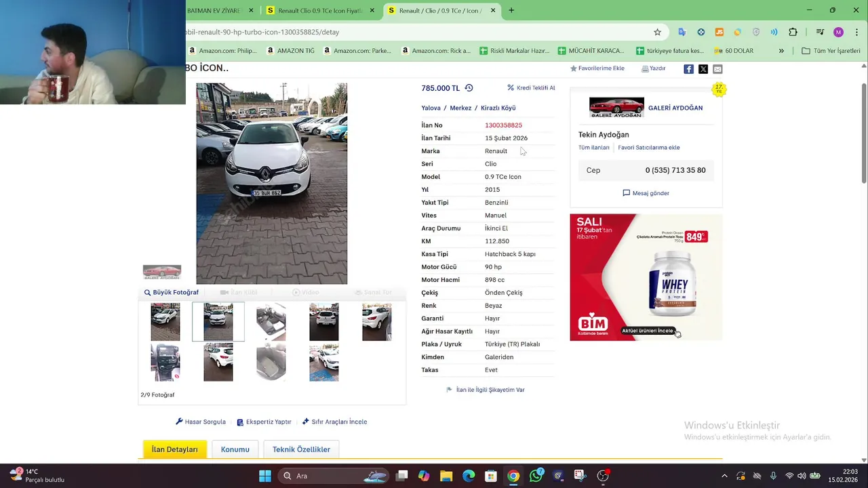The height and width of the screenshot is (488, 868).
Task: Open Copilot from the taskbar
Action: pyautogui.click(x=424, y=476)
